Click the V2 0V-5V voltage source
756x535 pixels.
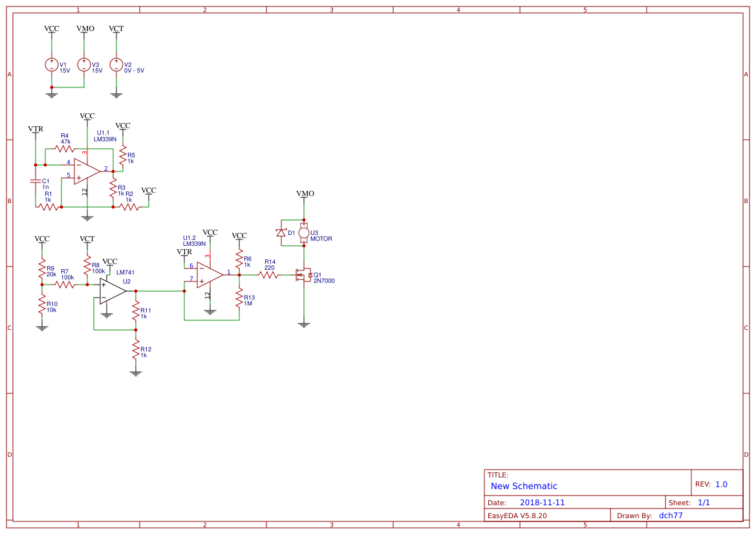coord(116,65)
